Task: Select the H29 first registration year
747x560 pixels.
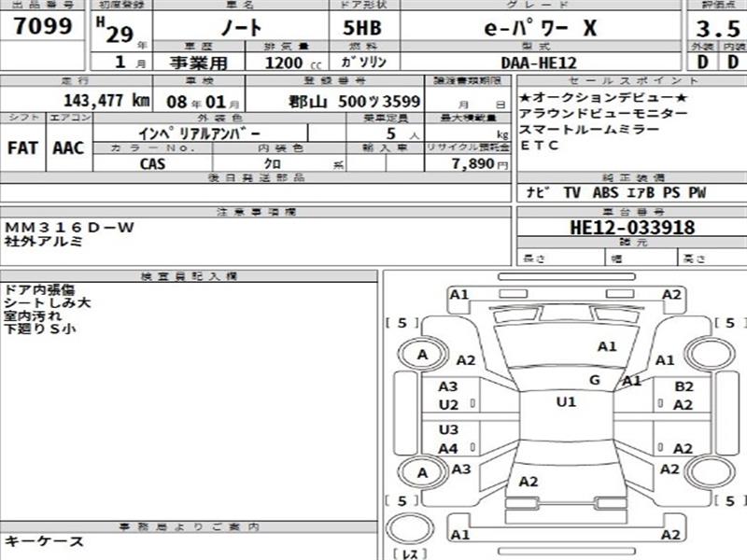Action: point(114,32)
